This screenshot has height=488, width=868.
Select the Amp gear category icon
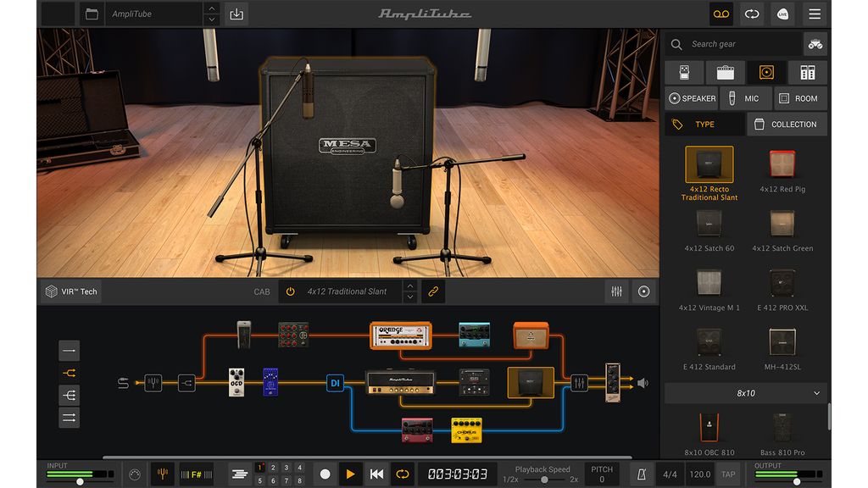[x=725, y=72]
